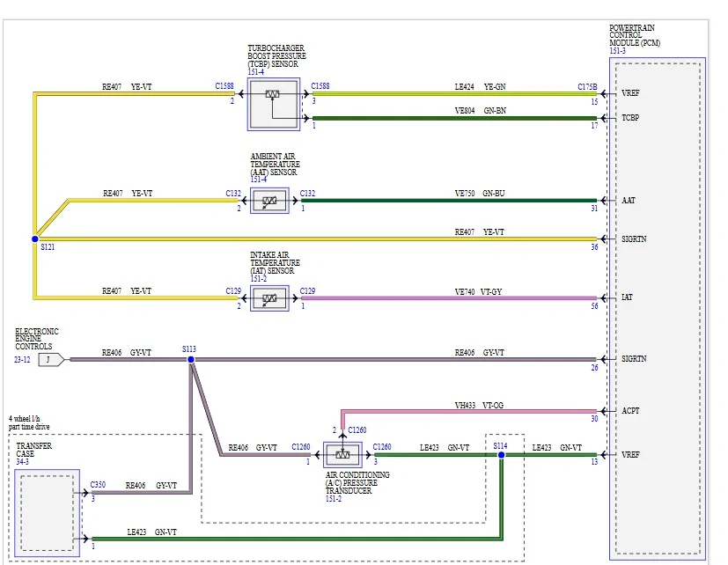The width and height of the screenshot is (728, 565).
Task: Click the ACPT pin name in the PCM
Action: pos(630,411)
